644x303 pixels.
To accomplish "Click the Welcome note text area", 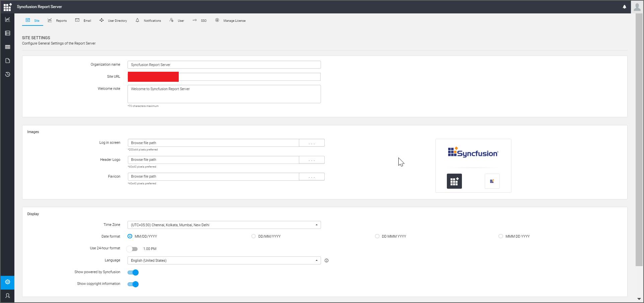I will coord(224,94).
